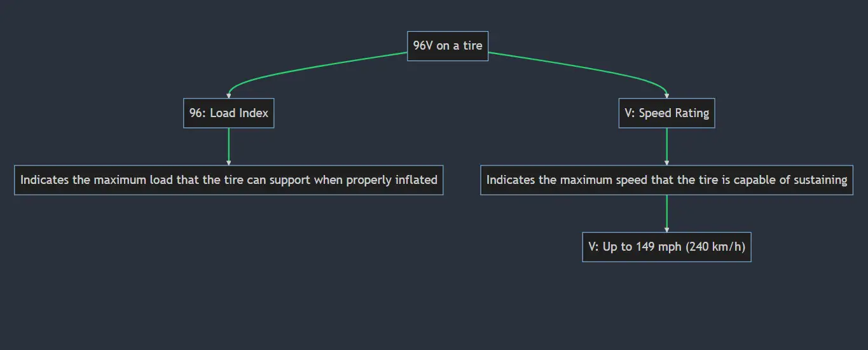Select the "V: Up to 149 mph" node
868x350 pixels.
(666, 247)
